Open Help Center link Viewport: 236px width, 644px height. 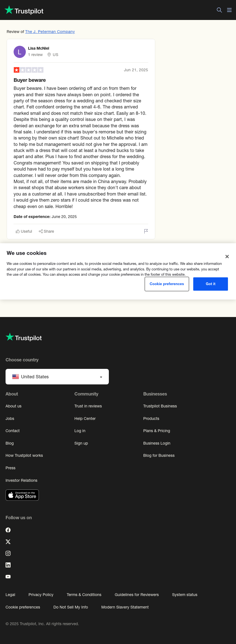tap(85, 419)
